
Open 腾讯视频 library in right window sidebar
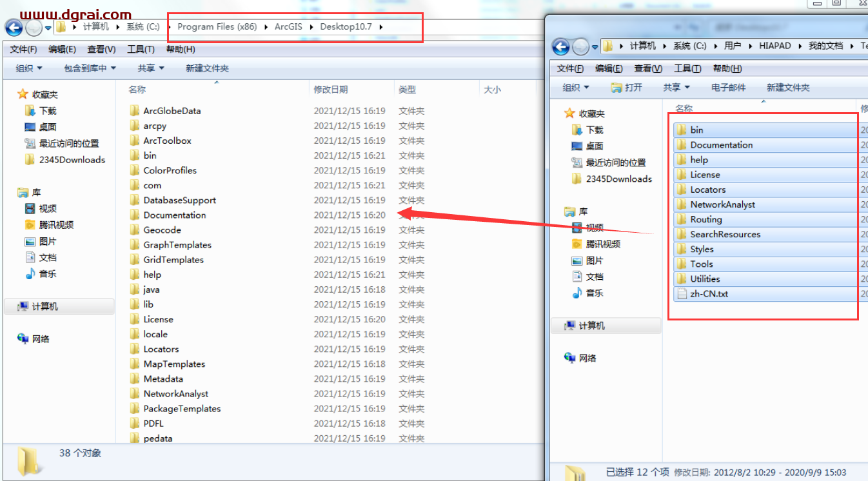tap(602, 244)
